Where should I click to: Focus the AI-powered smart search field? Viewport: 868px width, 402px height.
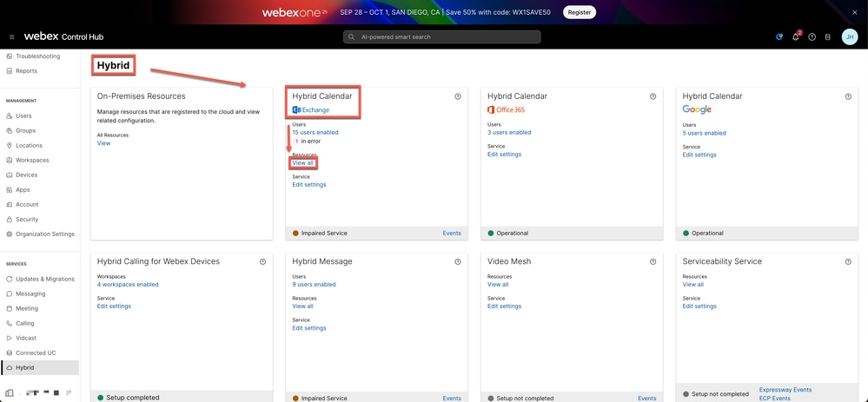441,37
